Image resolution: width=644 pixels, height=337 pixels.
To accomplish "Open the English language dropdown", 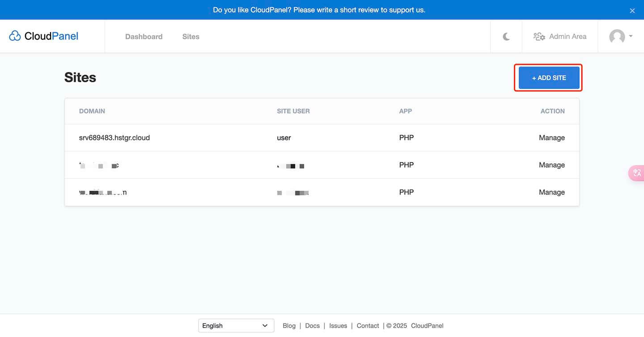I will click(236, 326).
